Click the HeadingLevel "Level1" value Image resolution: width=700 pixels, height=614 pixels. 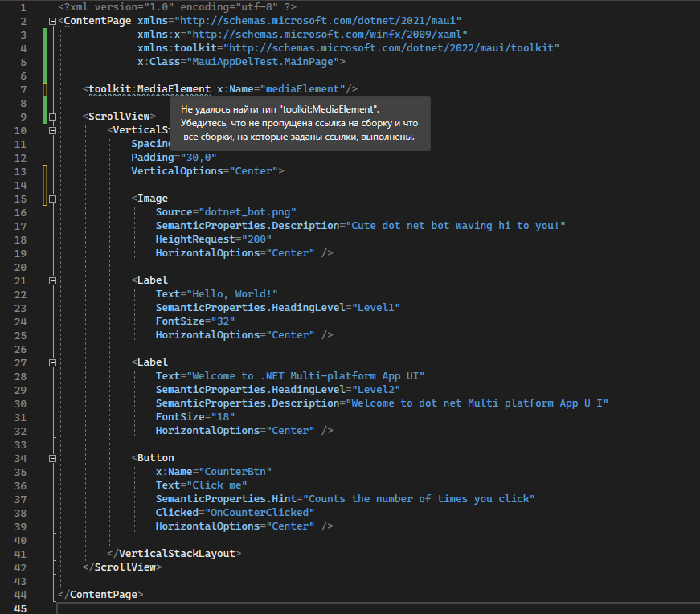tap(375, 308)
